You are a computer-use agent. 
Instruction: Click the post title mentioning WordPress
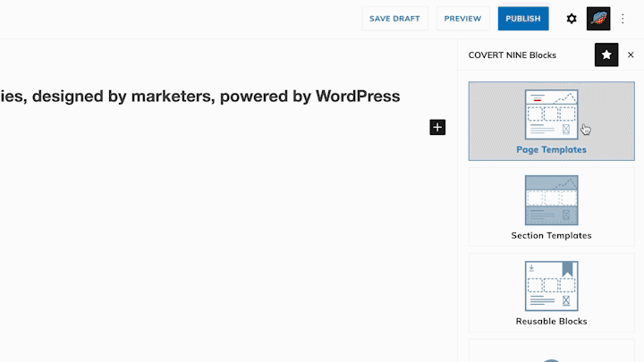[x=200, y=97]
